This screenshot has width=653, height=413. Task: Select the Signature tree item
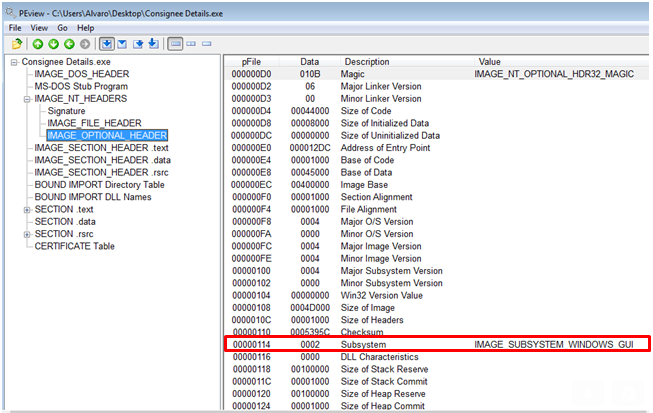point(66,111)
